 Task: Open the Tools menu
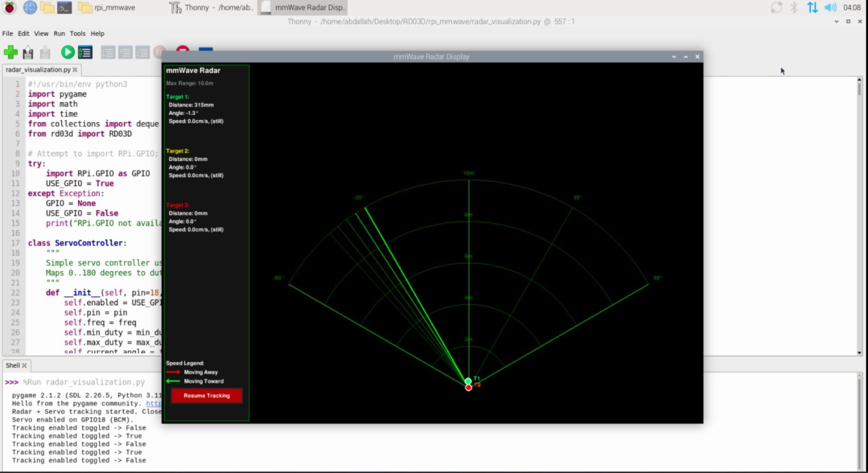point(78,34)
